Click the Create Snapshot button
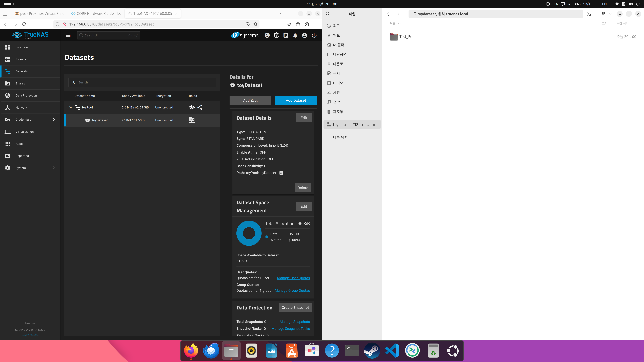Screen dimensions: 644x362 (x=295, y=308)
